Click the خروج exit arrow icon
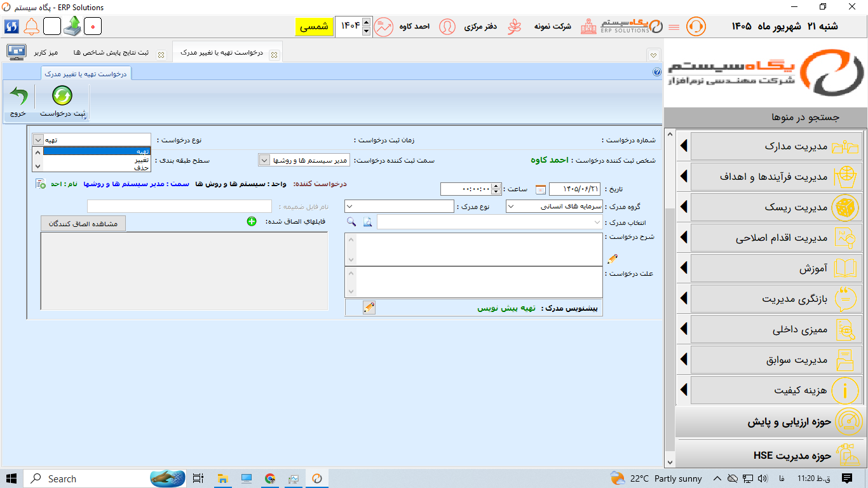 [18, 96]
